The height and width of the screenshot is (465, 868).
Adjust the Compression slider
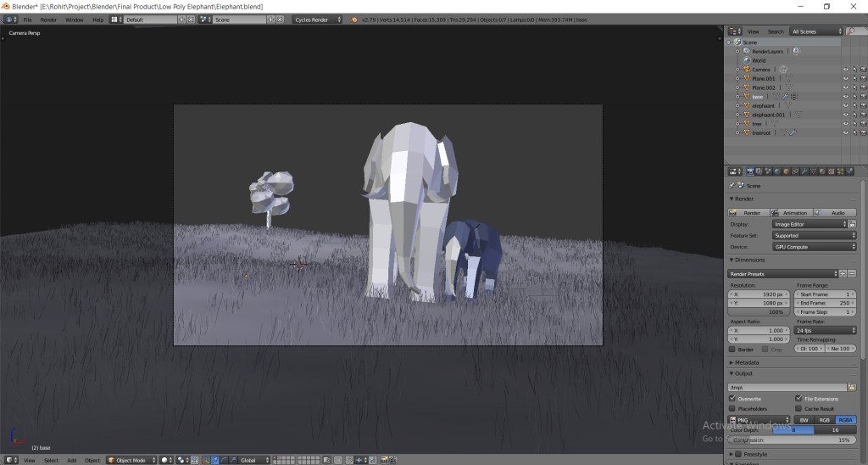coord(792,440)
